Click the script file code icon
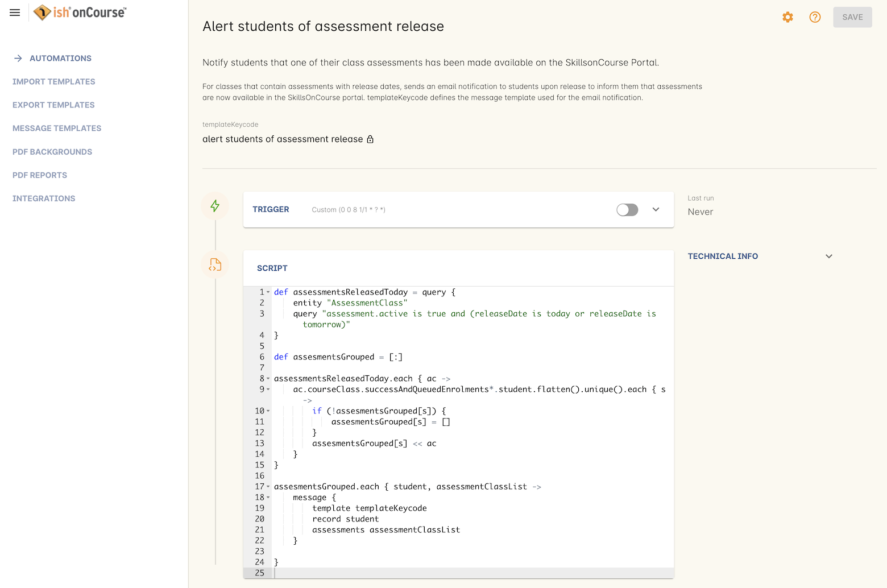This screenshot has height=588, width=887. [x=215, y=265]
